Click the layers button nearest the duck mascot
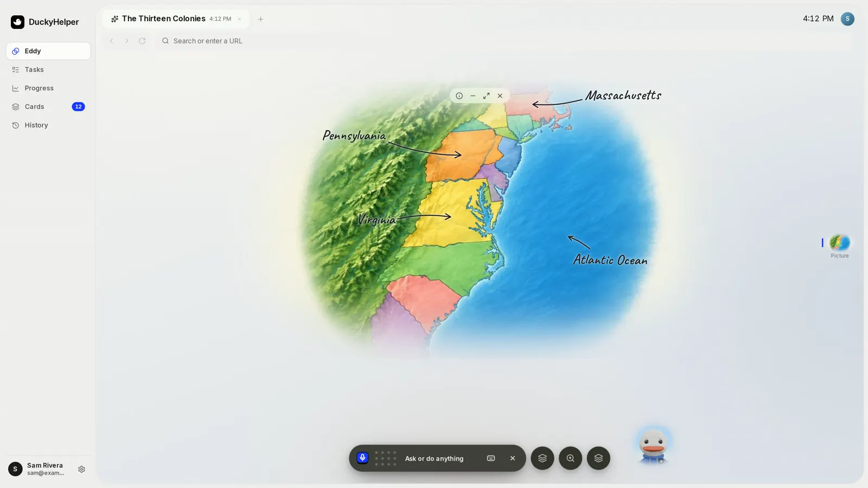 pyautogui.click(x=598, y=458)
